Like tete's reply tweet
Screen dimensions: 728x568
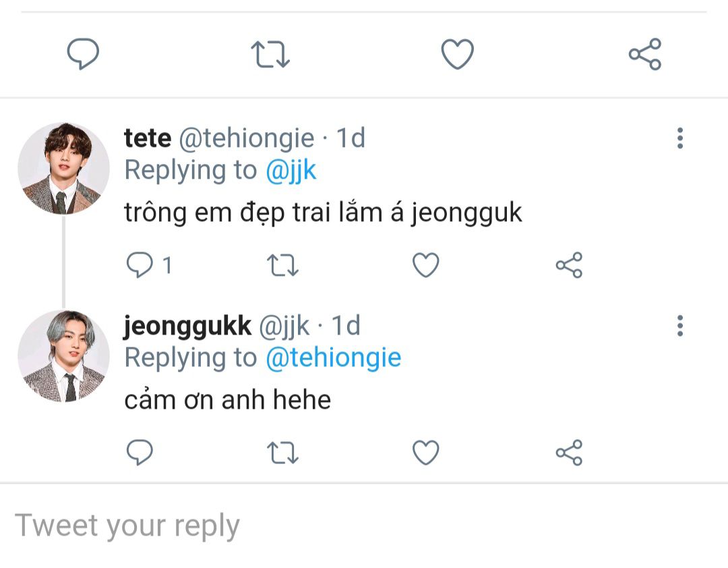click(425, 265)
